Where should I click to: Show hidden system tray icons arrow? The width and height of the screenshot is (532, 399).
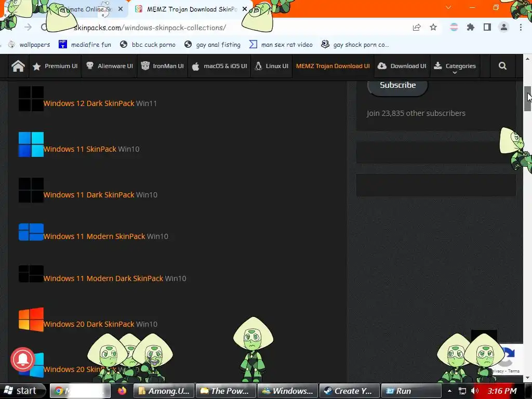pyautogui.click(x=449, y=391)
